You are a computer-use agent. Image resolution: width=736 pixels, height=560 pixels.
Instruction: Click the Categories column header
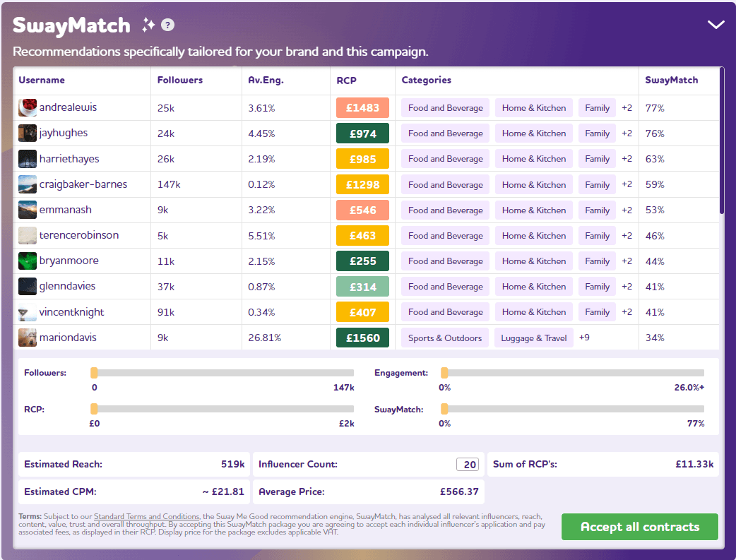coord(426,80)
